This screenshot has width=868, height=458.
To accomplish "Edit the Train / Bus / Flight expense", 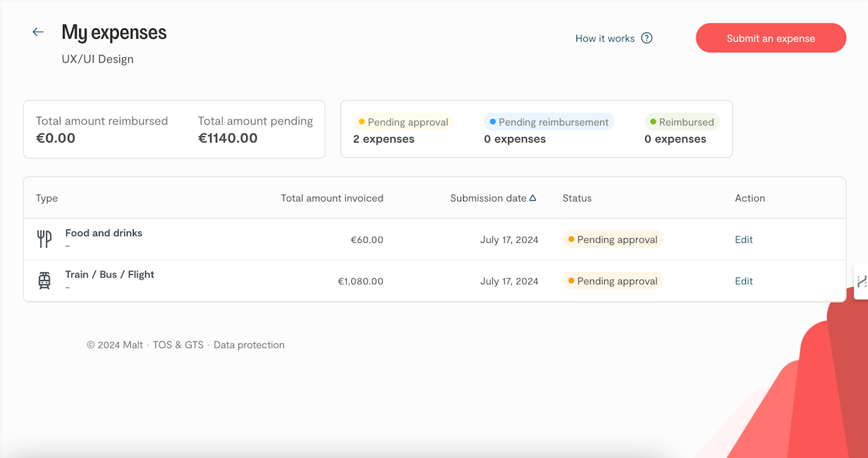I will coord(744,281).
